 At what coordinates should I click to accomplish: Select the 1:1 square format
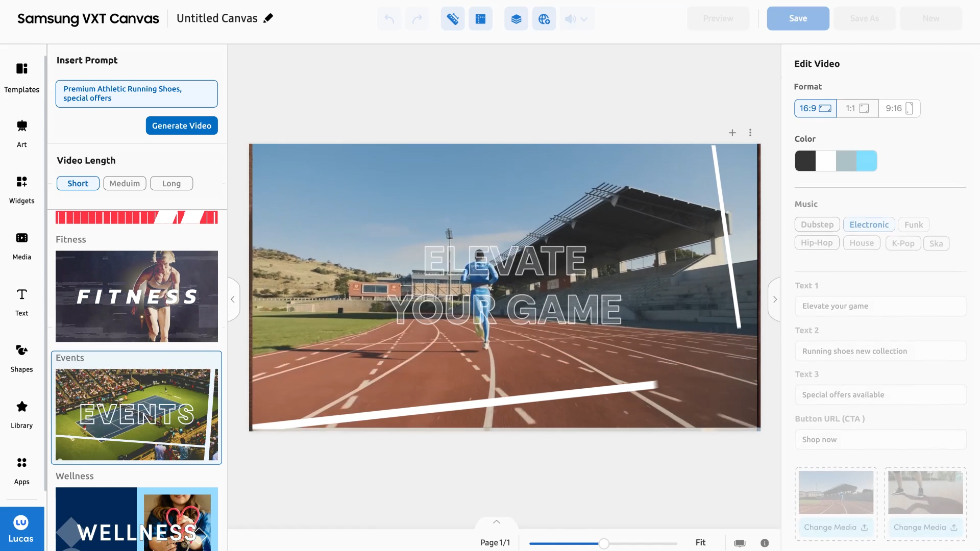(x=857, y=108)
